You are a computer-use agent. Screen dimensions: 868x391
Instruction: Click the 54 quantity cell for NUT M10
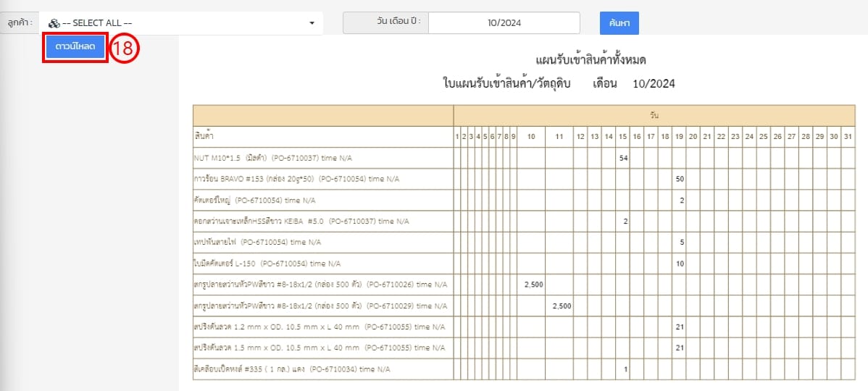click(623, 158)
